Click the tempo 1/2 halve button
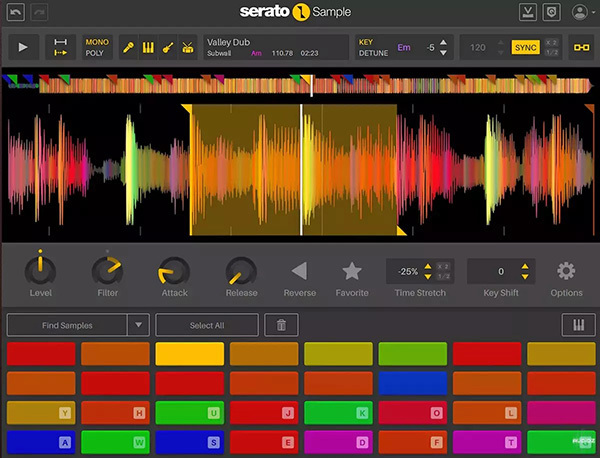The width and height of the screenshot is (600, 458). [x=551, y=52]
